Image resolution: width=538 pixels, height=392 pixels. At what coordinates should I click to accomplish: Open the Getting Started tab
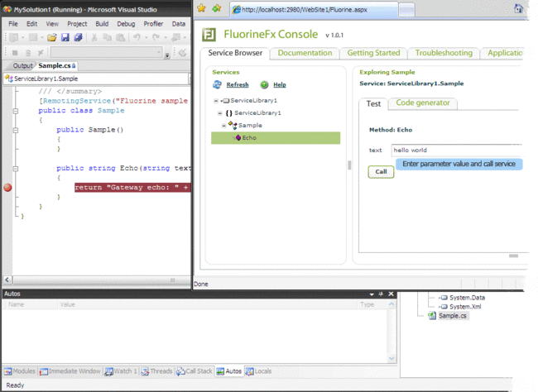373,53
